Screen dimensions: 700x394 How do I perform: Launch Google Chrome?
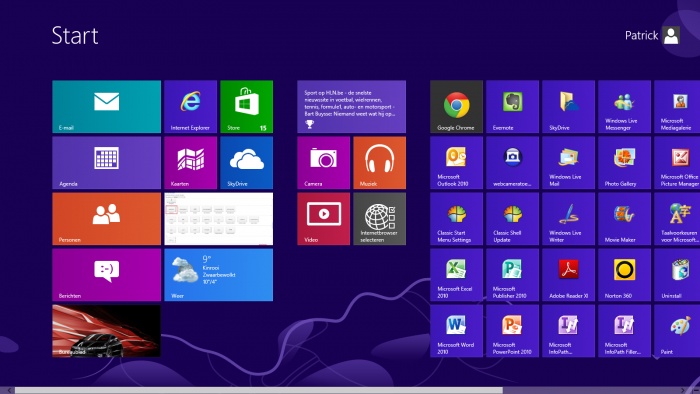coord(456,107)
